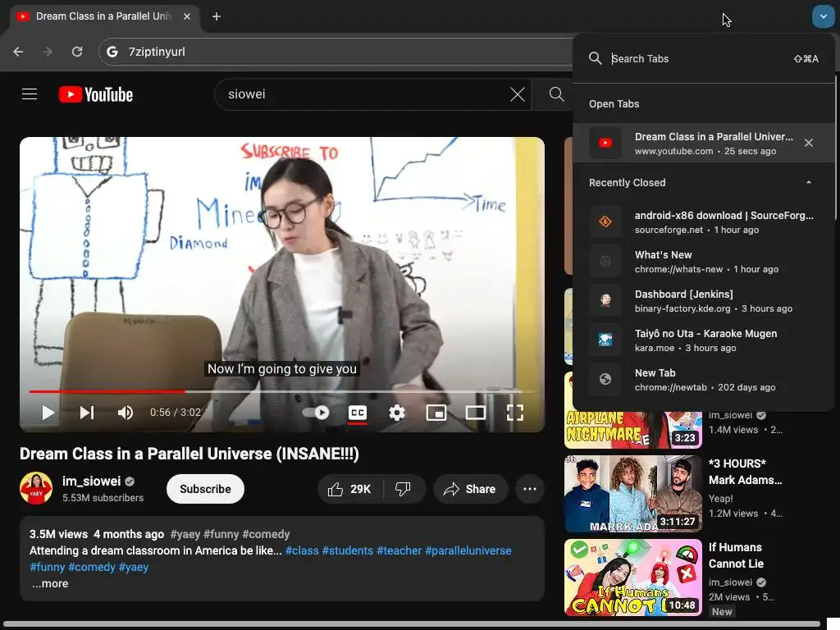Open If Humans Cannot Lie title
The image size is (840, 630).
pyautogui.click(x=736, y=555)
